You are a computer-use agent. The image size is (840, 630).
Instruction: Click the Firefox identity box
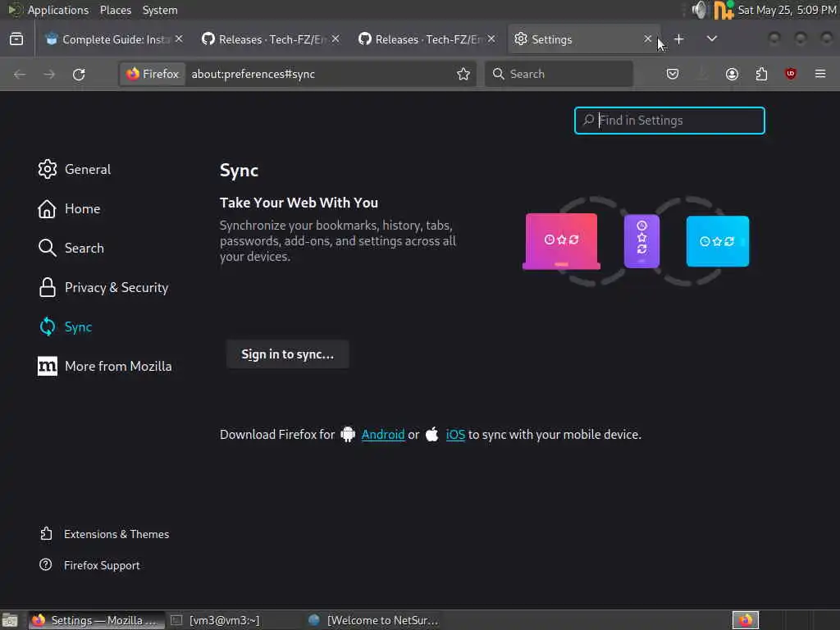153,74
